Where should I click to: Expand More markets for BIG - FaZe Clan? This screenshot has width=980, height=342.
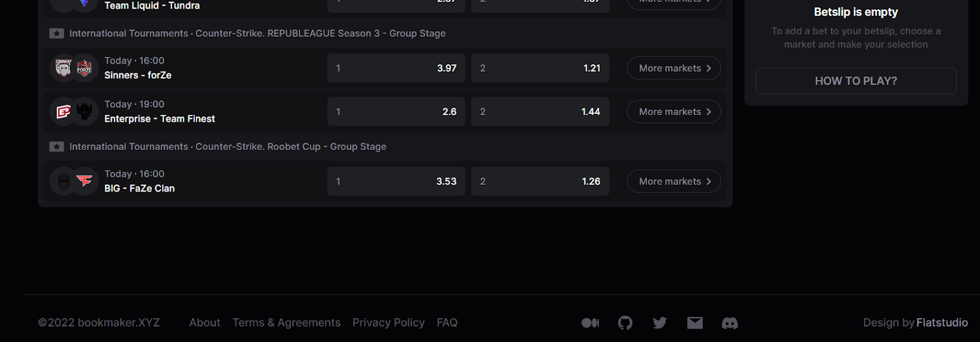(674, 181)
